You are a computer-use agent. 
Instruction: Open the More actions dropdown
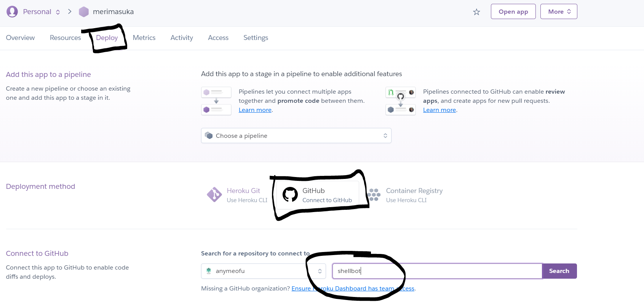point(559,12)
